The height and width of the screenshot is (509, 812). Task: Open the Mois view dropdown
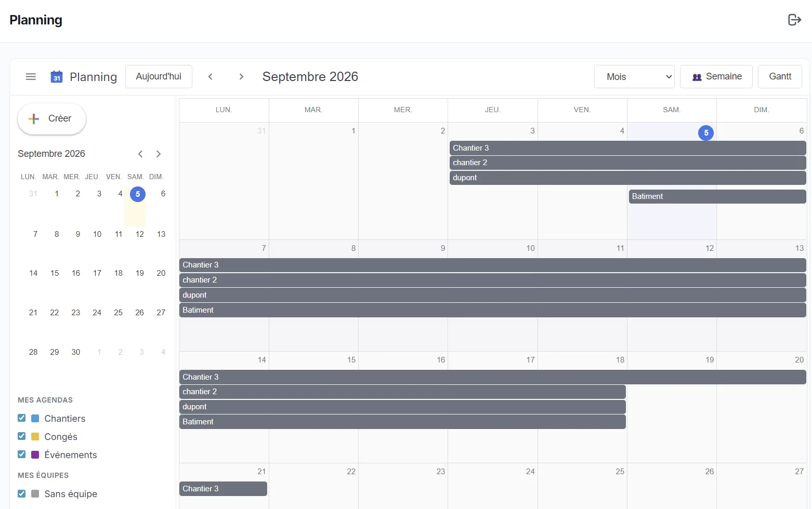[x=634, y=76]
